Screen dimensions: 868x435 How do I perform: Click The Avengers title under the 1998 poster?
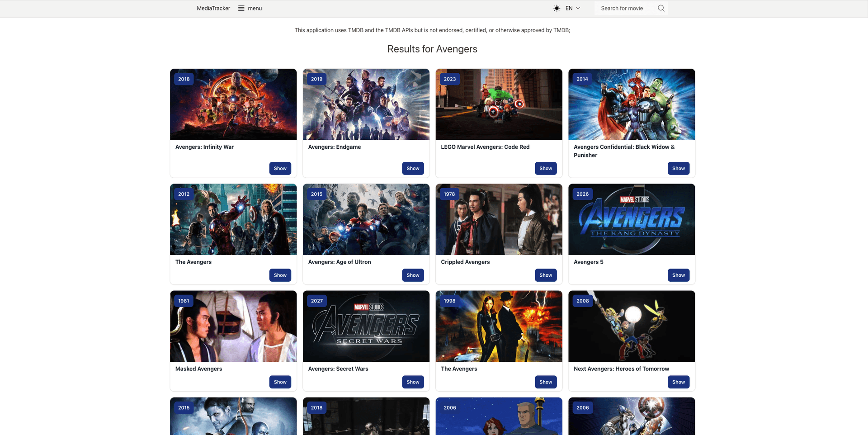tap(459, 369)
